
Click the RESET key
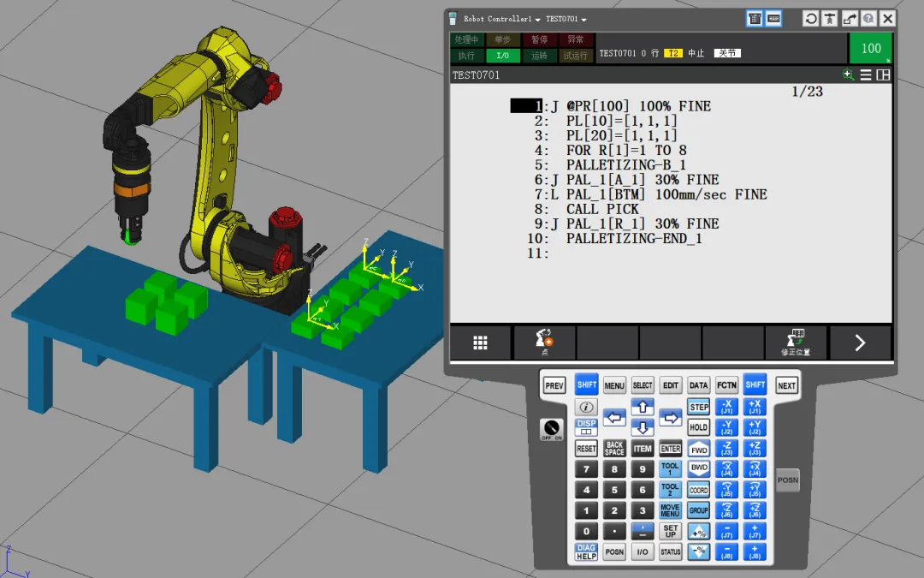[x=586, y=449]
